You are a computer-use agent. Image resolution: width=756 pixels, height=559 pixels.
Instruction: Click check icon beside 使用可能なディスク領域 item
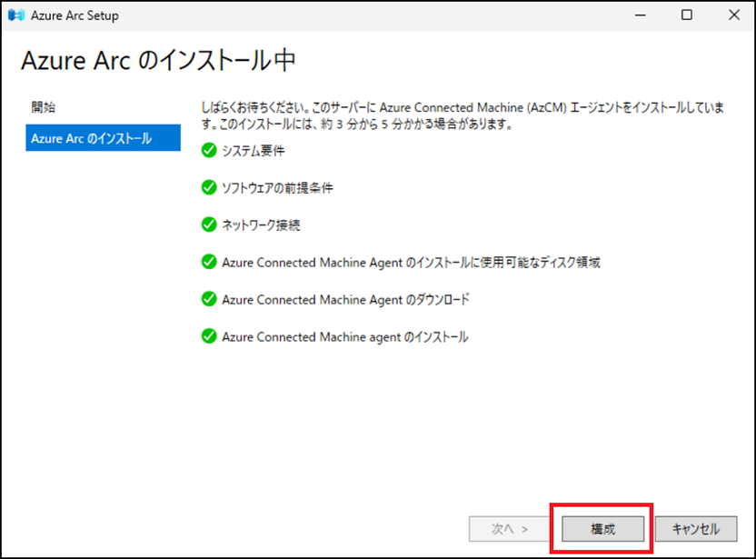(209, 262)
